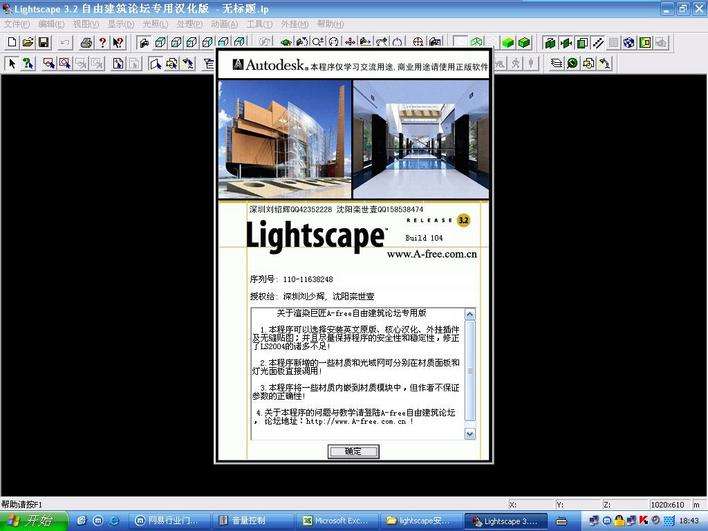Click the 确定 button in the dialog

353,451
